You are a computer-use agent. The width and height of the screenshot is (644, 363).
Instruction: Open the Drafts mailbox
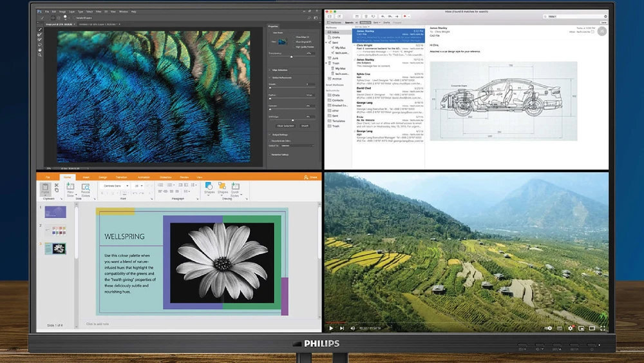(336, 37)
